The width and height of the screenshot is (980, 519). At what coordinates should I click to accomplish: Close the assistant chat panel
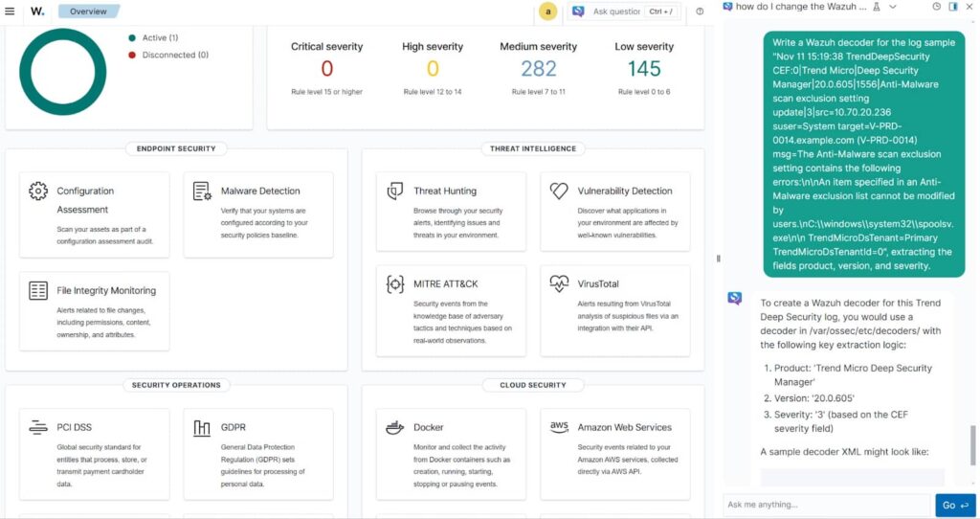(969, 7)
